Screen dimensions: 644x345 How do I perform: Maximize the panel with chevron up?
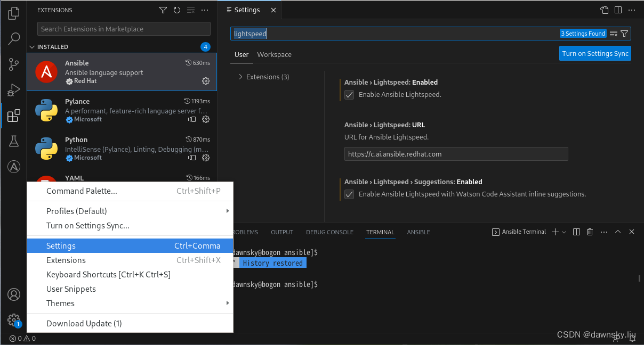click(618, 232)
